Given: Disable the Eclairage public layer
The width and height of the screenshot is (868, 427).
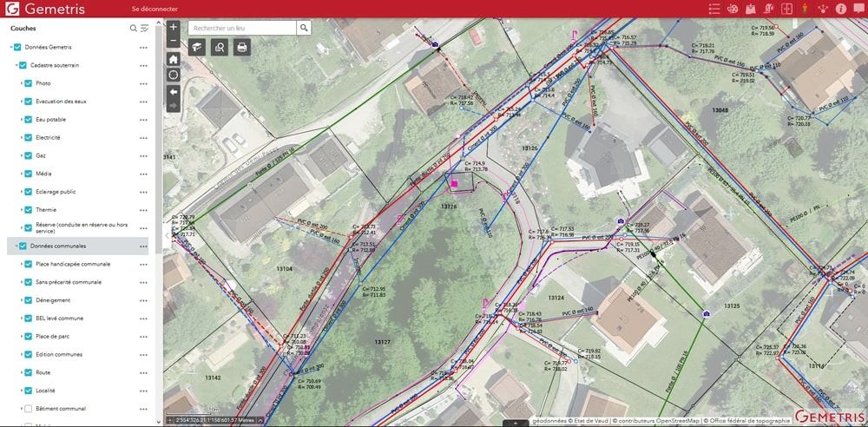Looking at the screenshot, I should (x=29, y=192).
